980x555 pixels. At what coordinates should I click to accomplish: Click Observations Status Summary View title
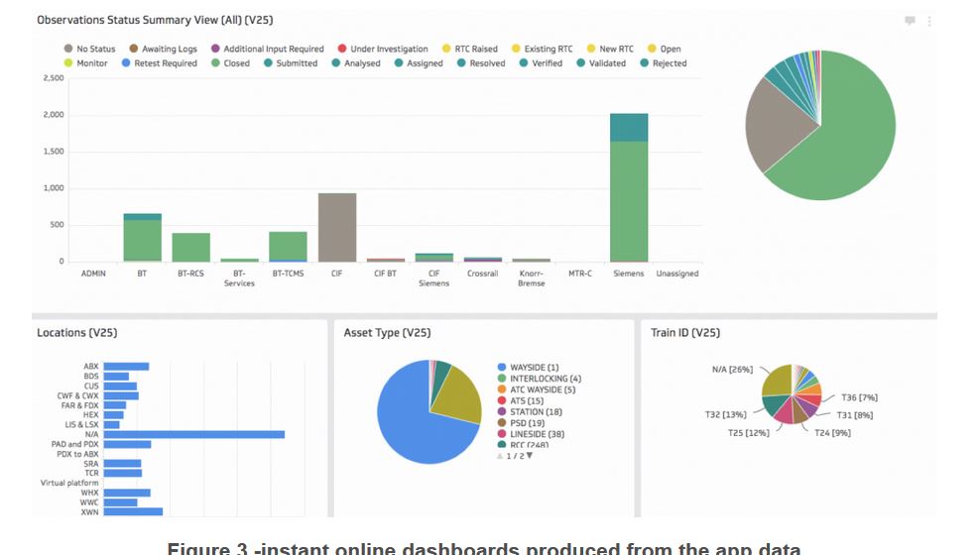coord(155,20)
